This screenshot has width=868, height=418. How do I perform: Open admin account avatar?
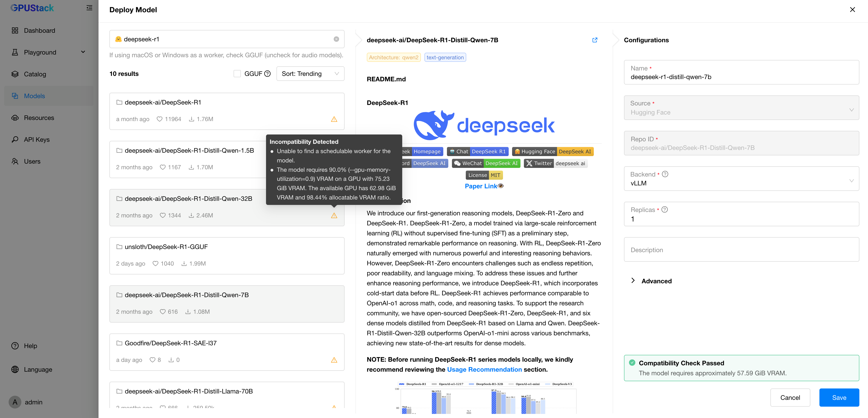[15, 402]
